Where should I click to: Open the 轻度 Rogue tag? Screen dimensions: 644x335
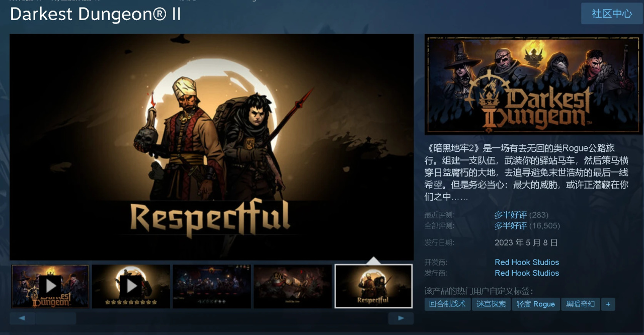tap(536, 304)
